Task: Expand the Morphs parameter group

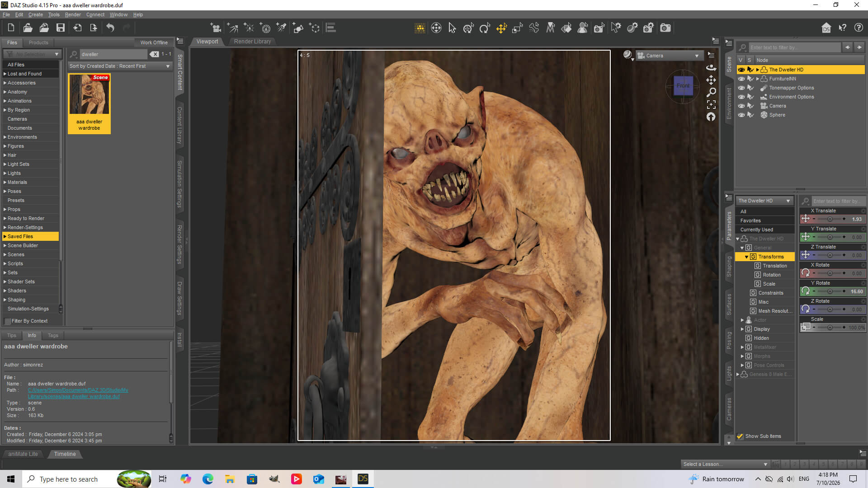Action: tap(742, 356)
